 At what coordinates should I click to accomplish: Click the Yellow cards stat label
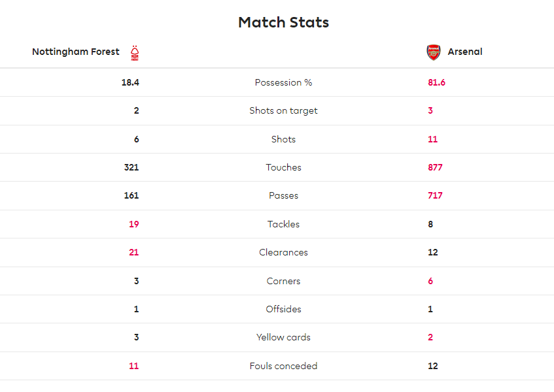pos(283,337)
